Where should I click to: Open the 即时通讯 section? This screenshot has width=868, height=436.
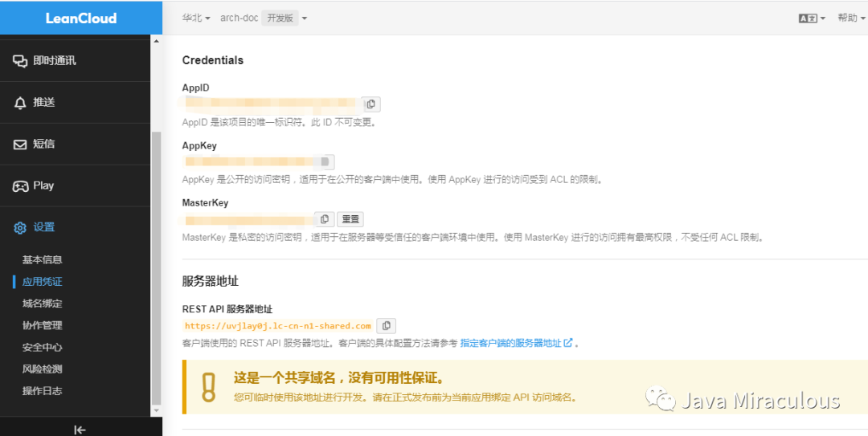click(76, 61)
